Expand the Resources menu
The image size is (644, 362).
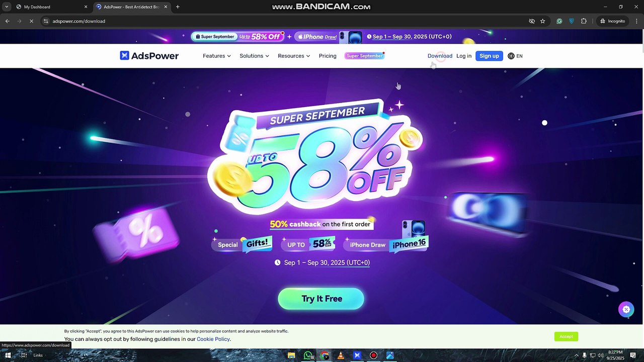coord(294,56)
